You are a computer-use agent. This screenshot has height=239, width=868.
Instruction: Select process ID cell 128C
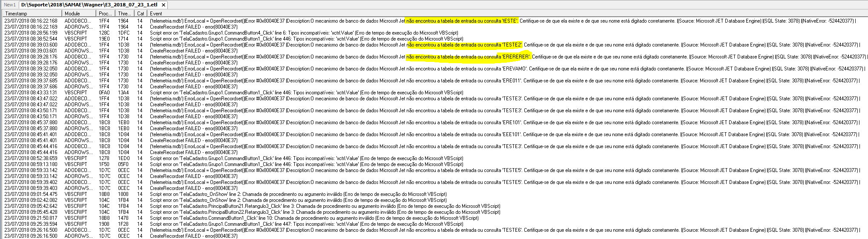tap(104, 33)
